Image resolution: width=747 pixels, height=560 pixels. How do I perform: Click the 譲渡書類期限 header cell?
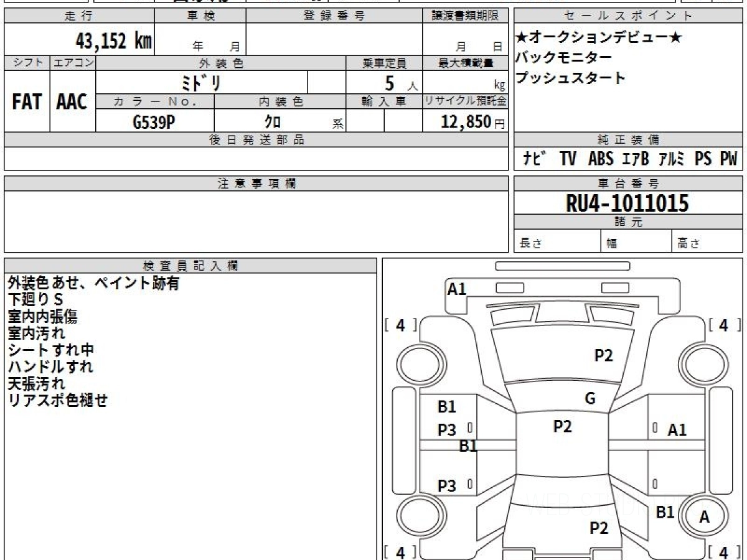tap(465, 16)
